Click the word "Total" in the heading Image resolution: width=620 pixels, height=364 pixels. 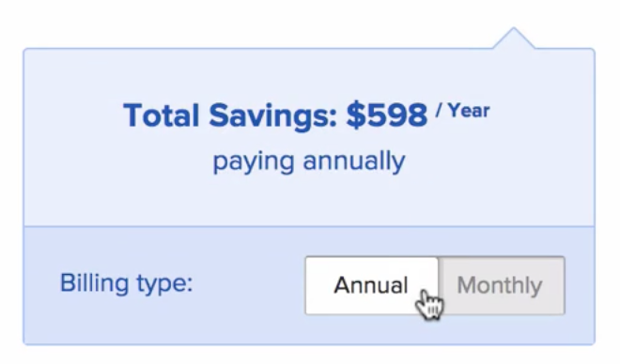tap(161, 115)
